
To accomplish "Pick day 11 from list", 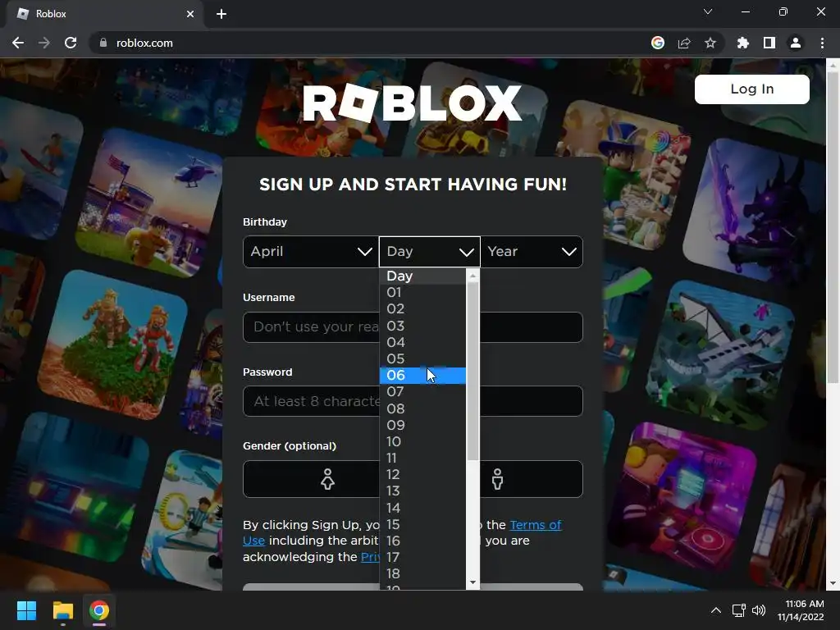I will (422, 459).
